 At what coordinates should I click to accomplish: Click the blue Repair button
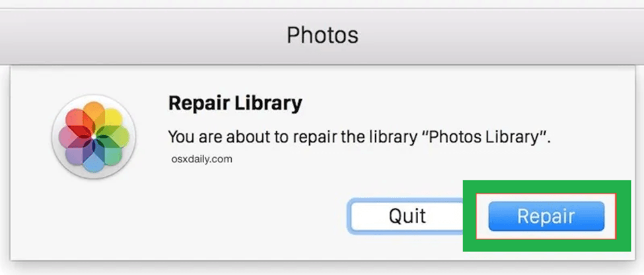(x=546, y=216)
